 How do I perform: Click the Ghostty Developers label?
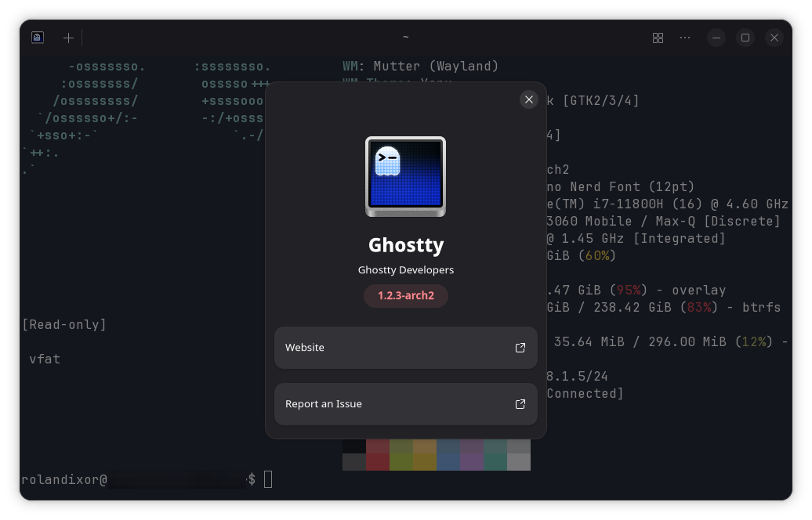pyautogui.click(x=405, y=269)
